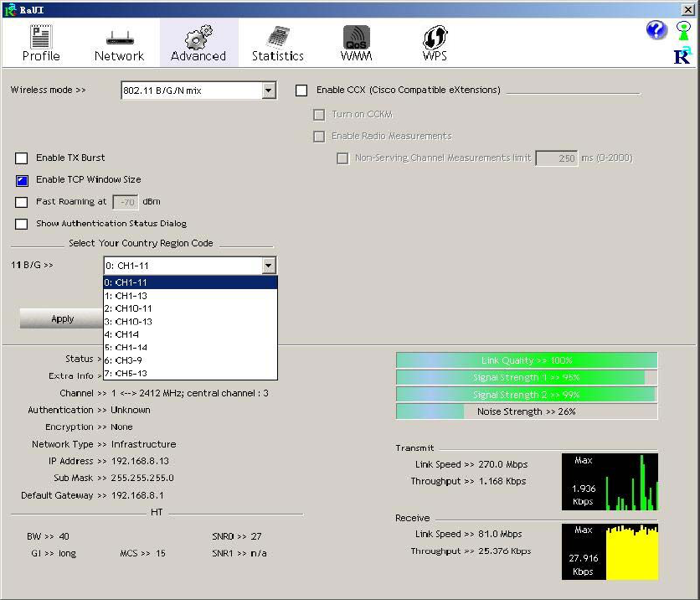This screenshot has height=600, width=700.
Task: Click the Network Type Infrastructure value
Action: 144,444
